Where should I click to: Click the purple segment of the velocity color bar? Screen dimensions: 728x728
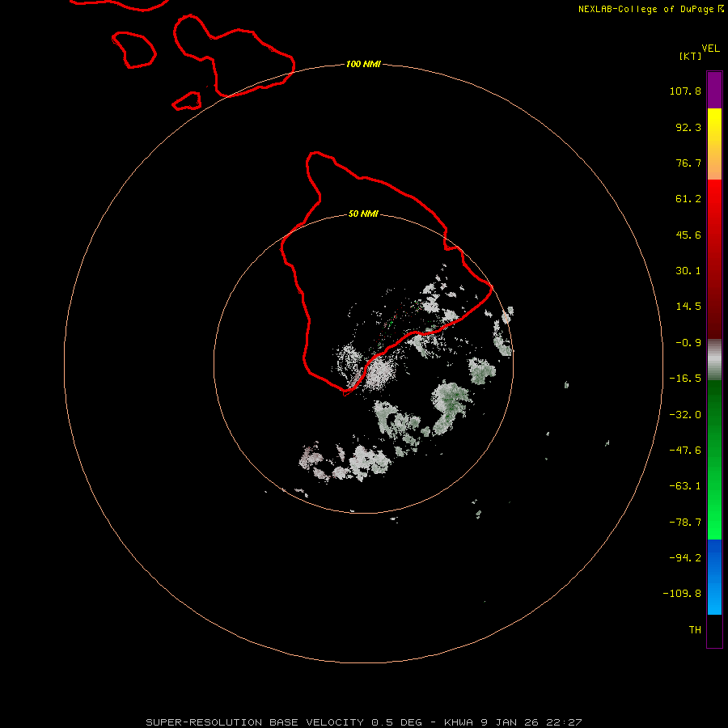[714, 90]
